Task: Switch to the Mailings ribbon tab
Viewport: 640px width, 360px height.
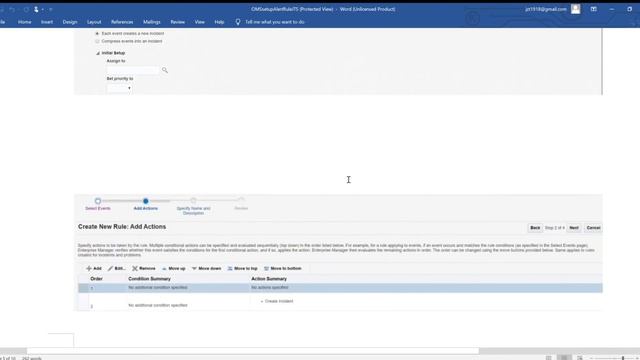Action: (152, 22)
